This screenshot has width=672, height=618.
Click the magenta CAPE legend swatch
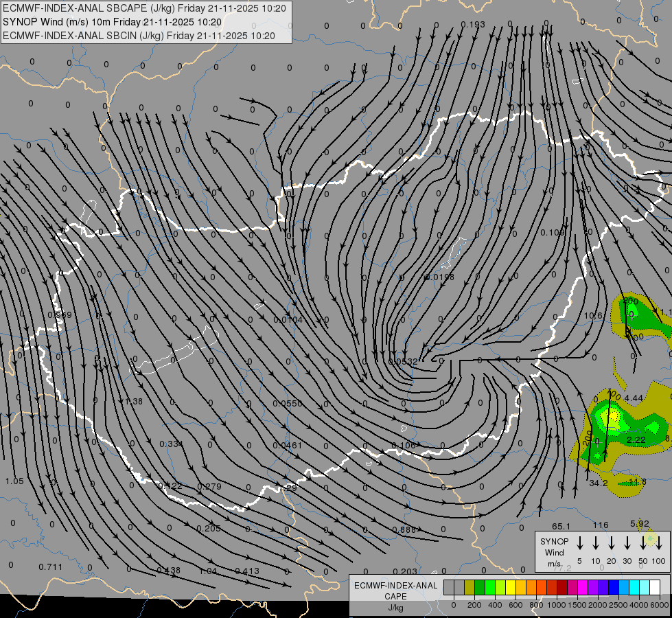point(583,587)
